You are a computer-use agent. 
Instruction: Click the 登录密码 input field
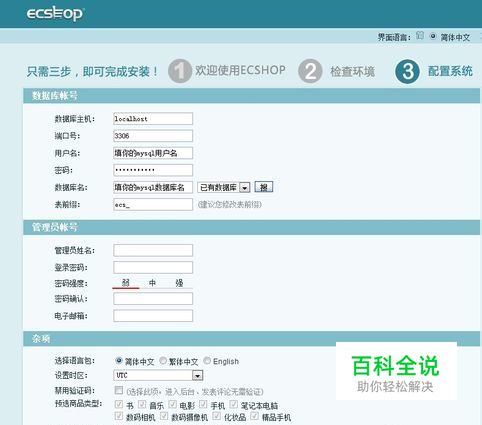[x=153, y=267]
